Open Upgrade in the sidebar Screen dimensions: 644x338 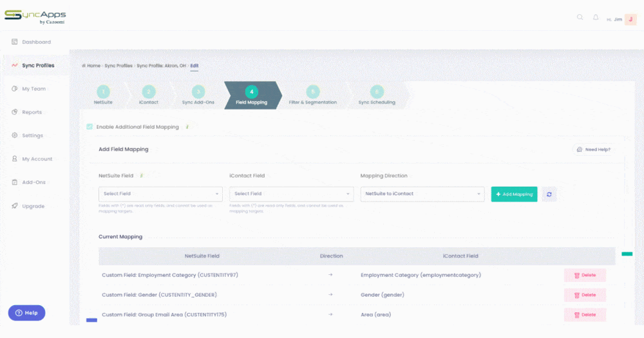(x=33, y=206)
